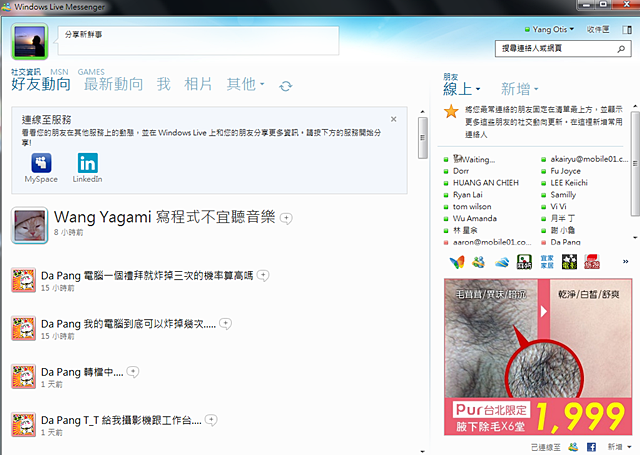Select the 社交資訊 category tab
The width and height of the screenshot is (640, 455).
click(26, 72)
